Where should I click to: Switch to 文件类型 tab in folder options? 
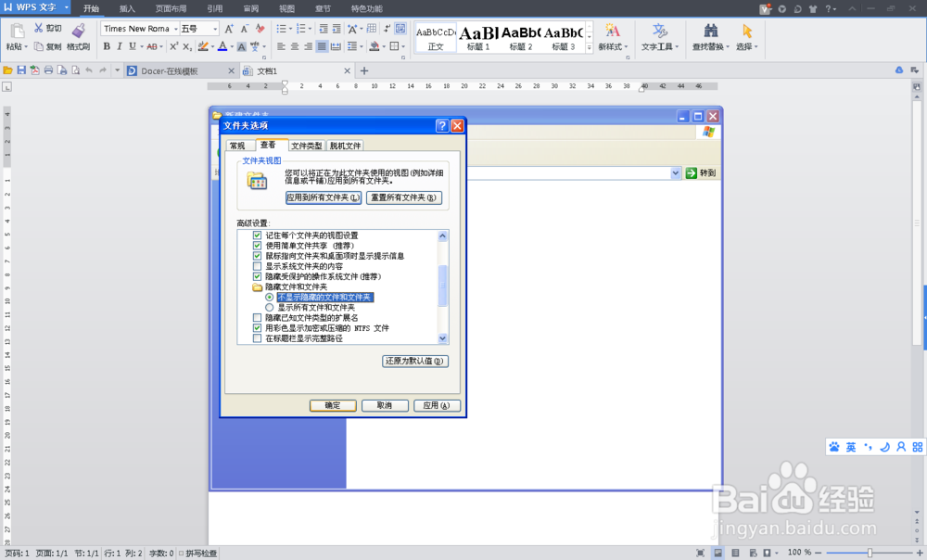click(x=307, y=146)
